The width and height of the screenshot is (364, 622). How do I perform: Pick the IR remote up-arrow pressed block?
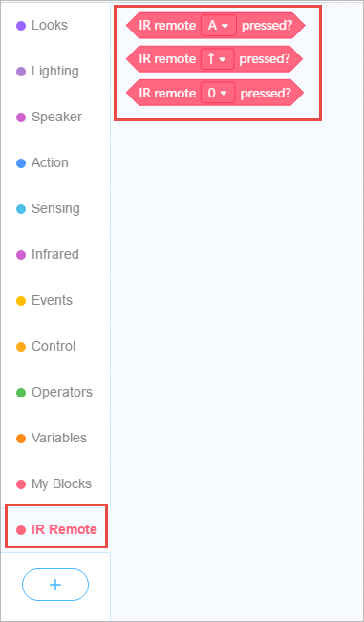pos(214,59)
